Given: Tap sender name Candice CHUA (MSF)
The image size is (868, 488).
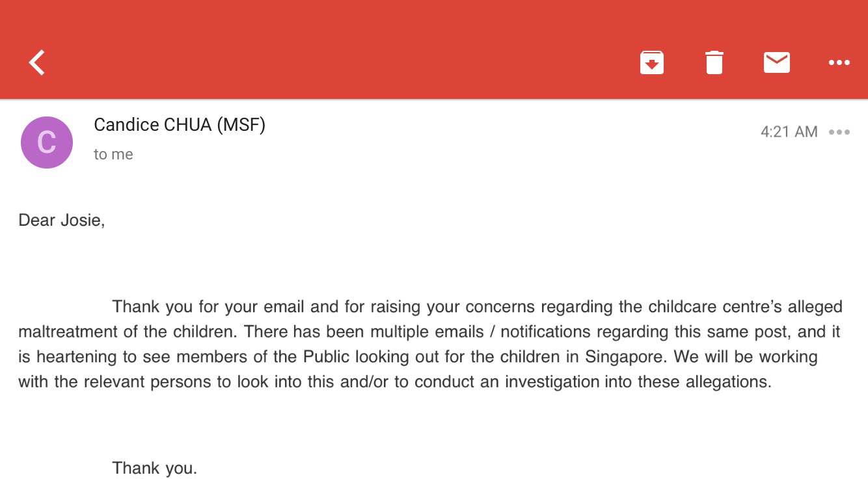Looking at the screenshot, I should pos(180,124).
